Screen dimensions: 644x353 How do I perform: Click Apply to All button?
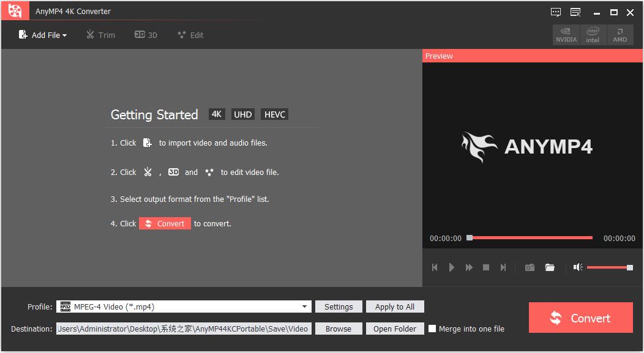[395, 307]
